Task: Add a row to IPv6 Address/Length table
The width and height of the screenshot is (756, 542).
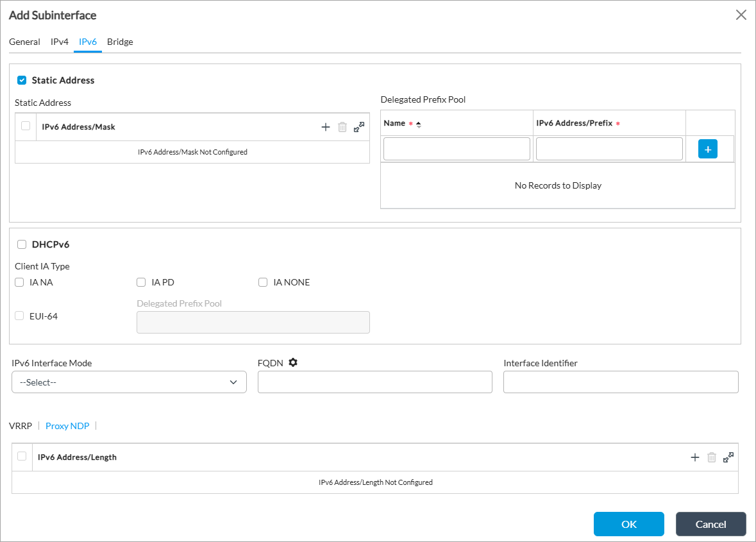Action: [x=694, y=457]
